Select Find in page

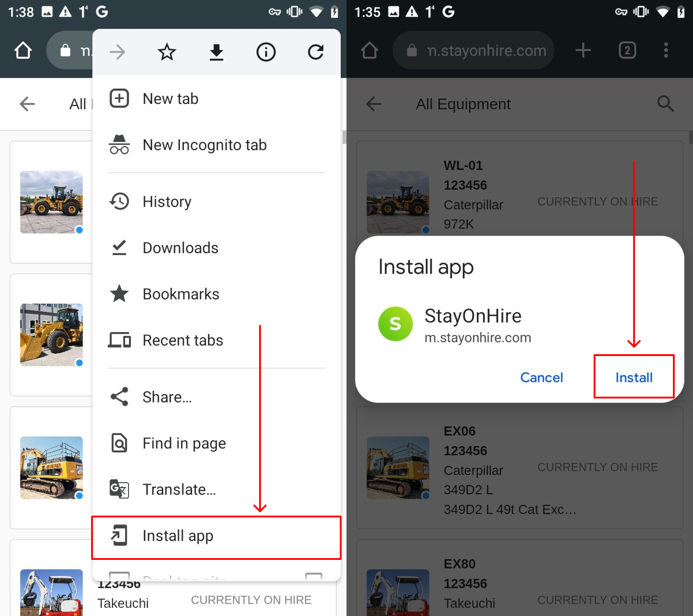(216, 443)
